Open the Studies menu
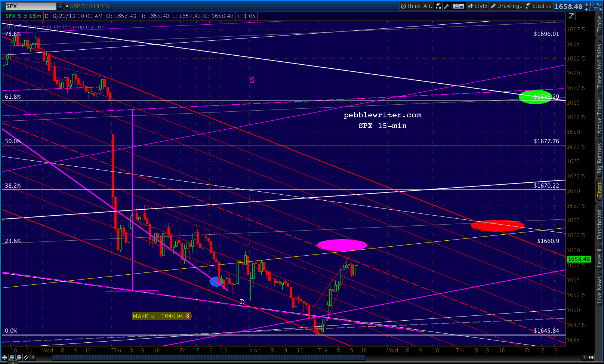The height and width of the screenshot is (364, 604). coord(539,6)
